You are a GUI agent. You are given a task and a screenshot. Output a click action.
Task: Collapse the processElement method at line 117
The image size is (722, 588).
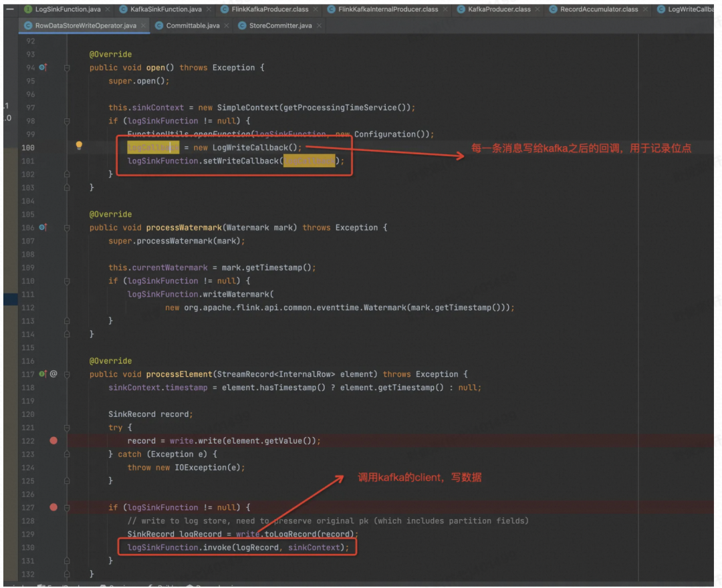click(x=67, y=375)
